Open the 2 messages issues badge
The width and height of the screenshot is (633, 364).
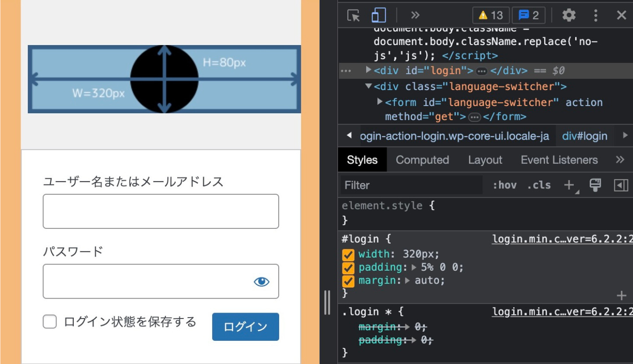tap(529, 15)
